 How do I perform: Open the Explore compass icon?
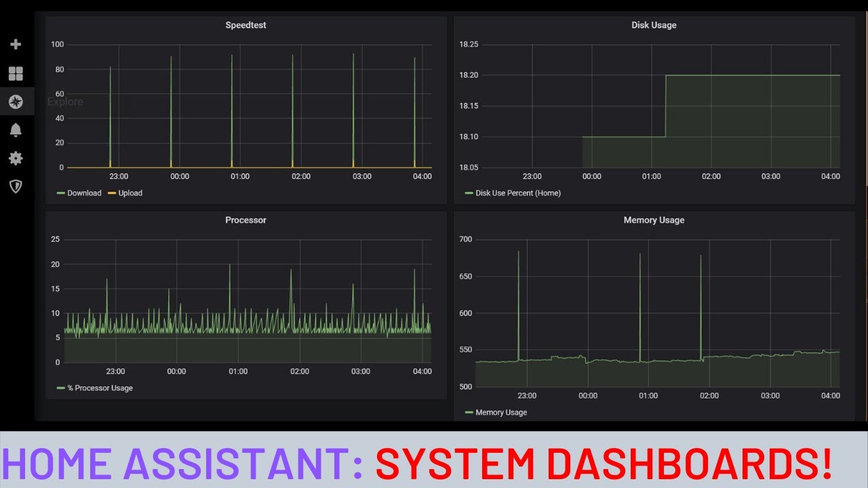[x=16, y=102]
